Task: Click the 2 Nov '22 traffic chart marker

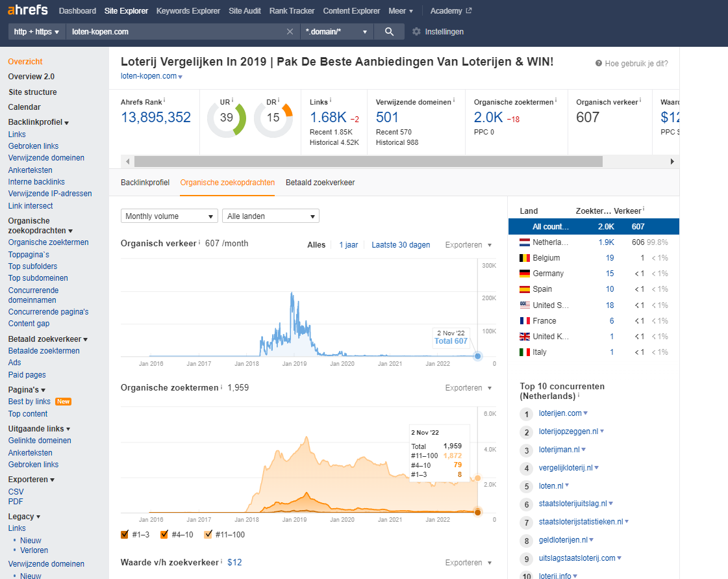Action: click(477, 356)
